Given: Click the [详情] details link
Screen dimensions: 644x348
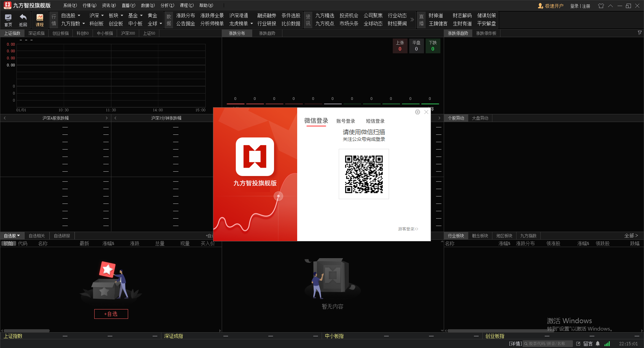Looking at the screenshot, I should click(x=515, y=344).
